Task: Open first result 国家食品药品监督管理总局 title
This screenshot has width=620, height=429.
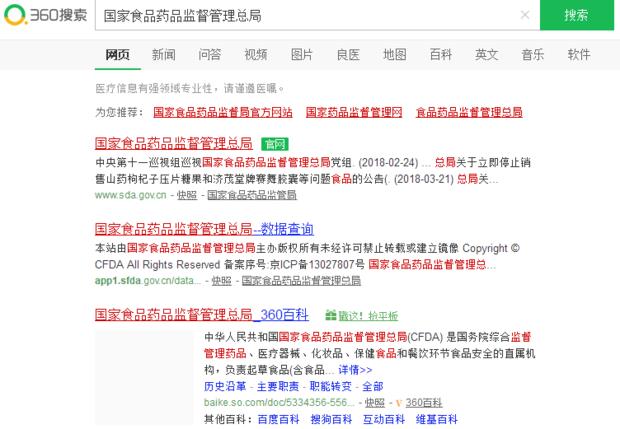Action: tap(174, 143)
